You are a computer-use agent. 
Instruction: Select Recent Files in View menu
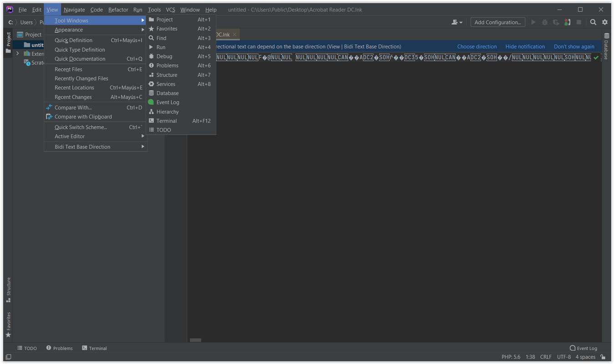pyautogui.click(x=96, y=70)
